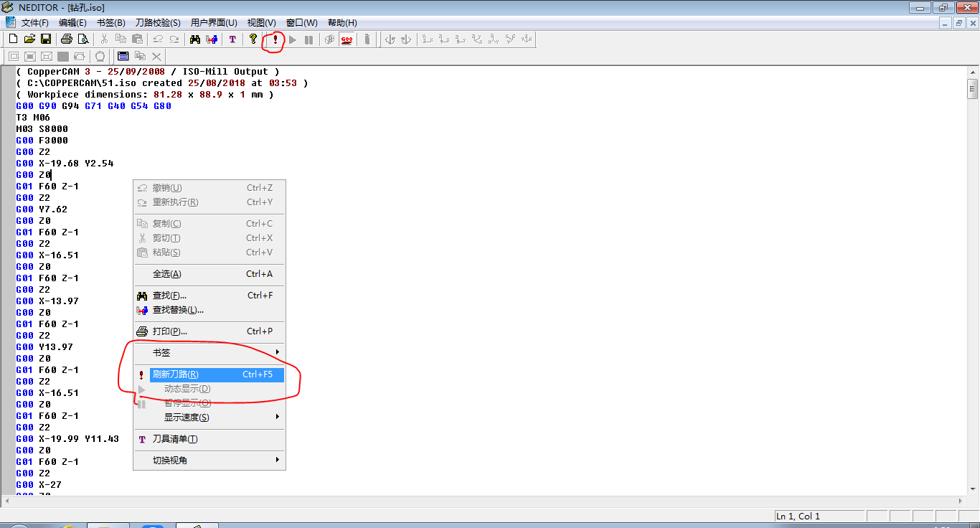Click the Workpiece dimensions comment line
This screenshot has width=980, height=528.
point(145,95)
